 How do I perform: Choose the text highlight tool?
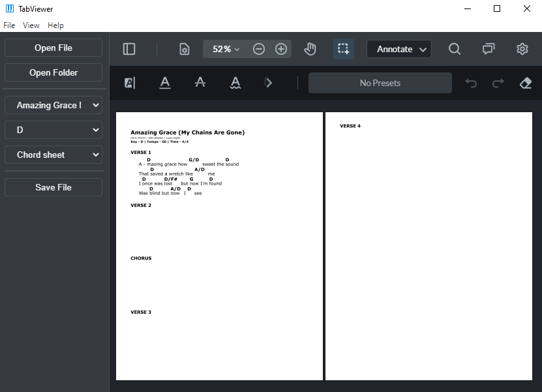click(130, 83)
